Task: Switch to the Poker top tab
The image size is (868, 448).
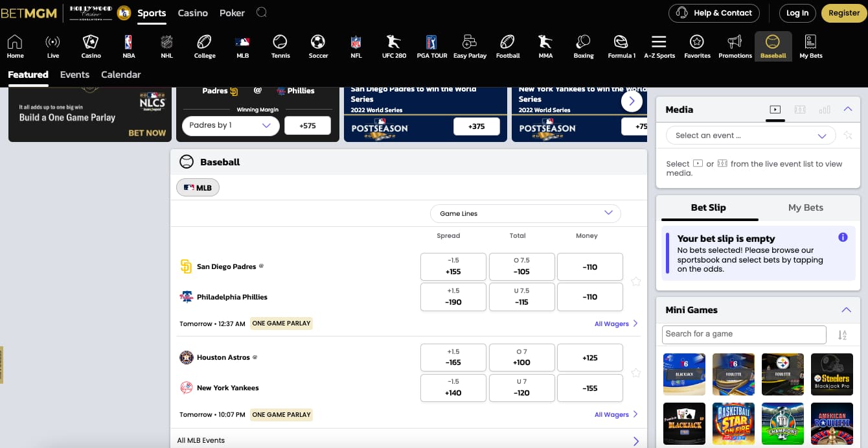Action: click(x=232, y=13)
